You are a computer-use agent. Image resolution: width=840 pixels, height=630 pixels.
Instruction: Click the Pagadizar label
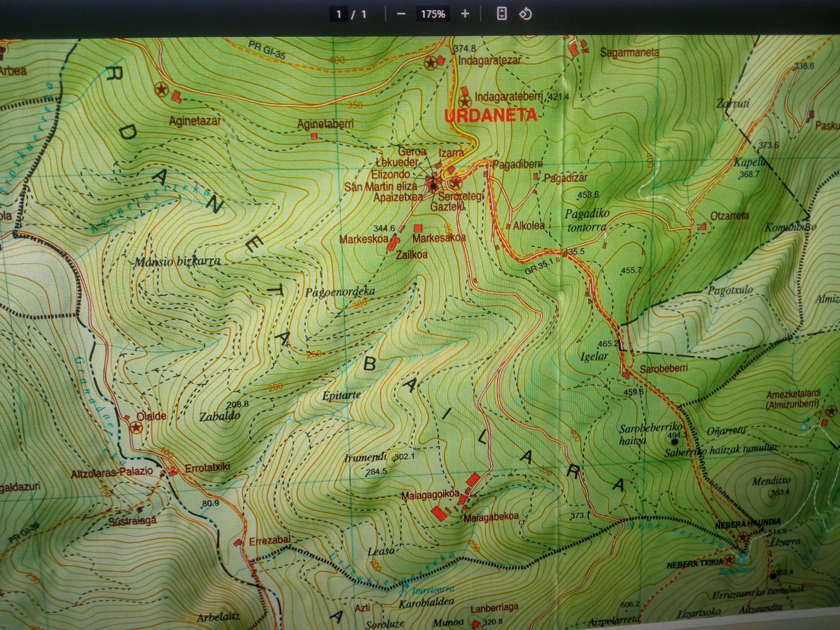coord(565,178)
